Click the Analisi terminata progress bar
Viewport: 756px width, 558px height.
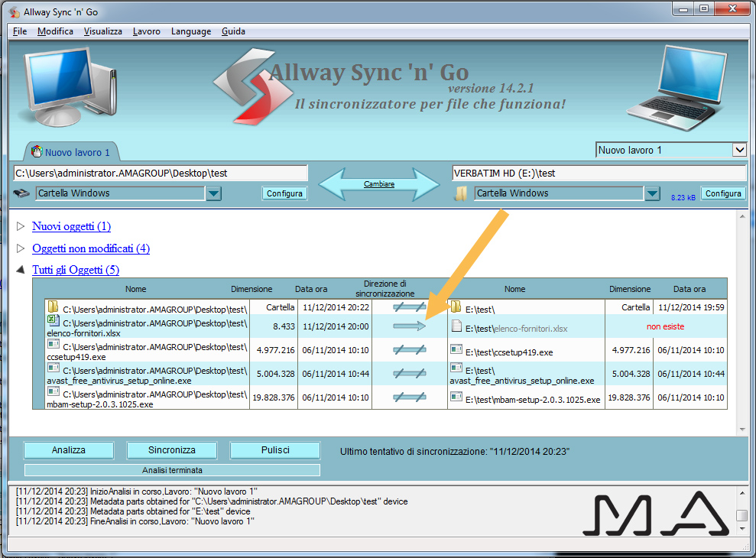(172, 470)
